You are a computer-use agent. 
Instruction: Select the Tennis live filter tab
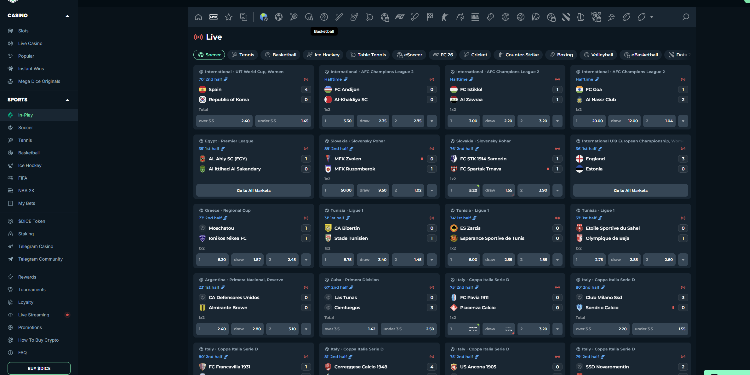[243, 55]
